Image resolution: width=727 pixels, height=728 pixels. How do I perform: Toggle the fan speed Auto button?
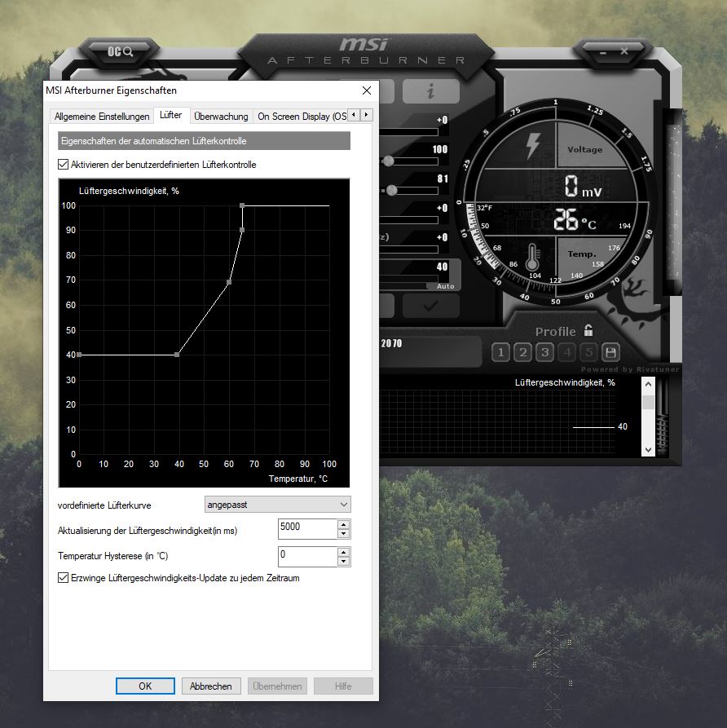(x=445, y=286)
